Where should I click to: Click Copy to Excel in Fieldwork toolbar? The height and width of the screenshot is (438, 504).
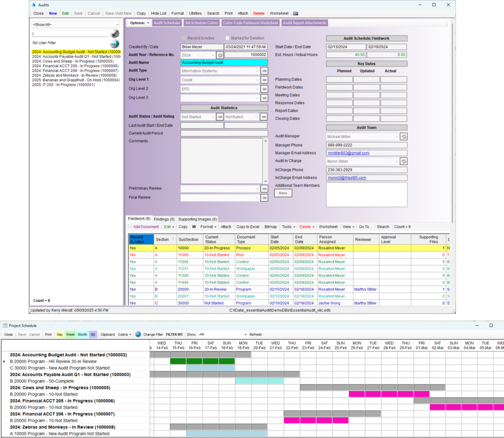pyautogui.click(x=248, y=227)
